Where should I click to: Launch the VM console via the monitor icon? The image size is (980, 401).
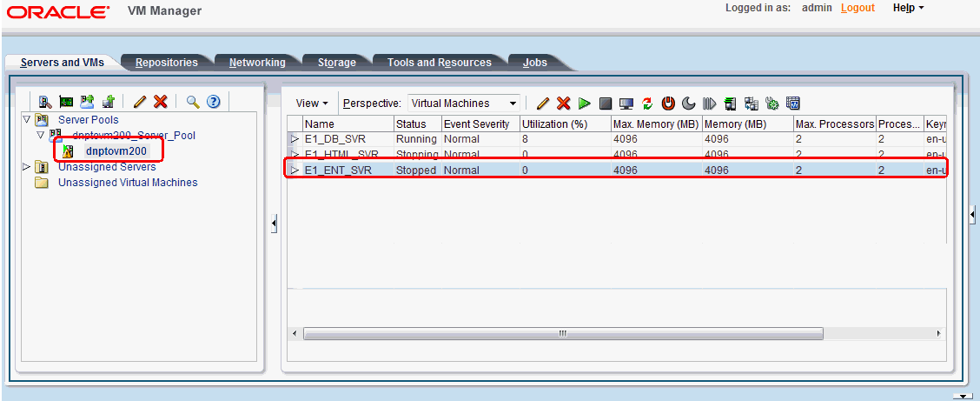(x=626, y=104)
